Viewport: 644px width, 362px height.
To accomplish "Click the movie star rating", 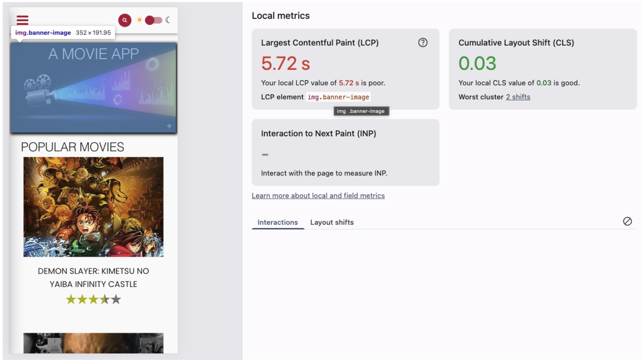I will tap(93, 299).
